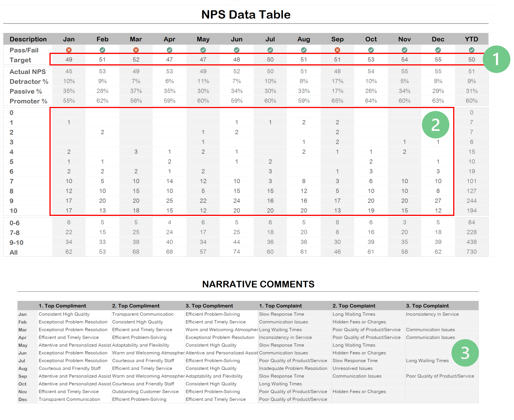This screenshot has height=420, width=514.
Task: Click green callout circle number 2
Action: point(435,125)
